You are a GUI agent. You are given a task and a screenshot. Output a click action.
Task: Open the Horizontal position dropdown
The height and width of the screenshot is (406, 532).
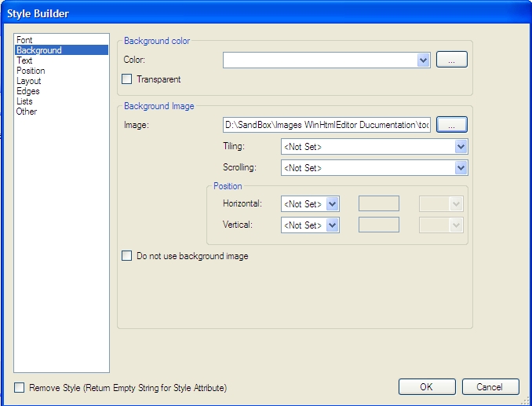[x=332, y=204]
